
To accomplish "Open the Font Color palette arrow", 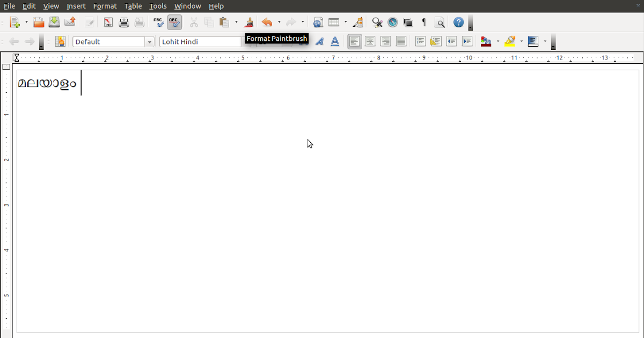I will click(x=498, y=41).
